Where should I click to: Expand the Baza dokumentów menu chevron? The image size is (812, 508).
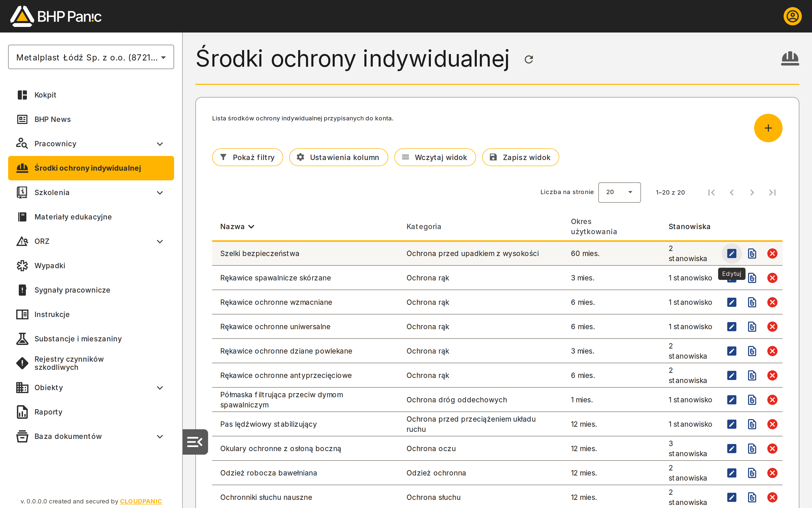(160, 436)
